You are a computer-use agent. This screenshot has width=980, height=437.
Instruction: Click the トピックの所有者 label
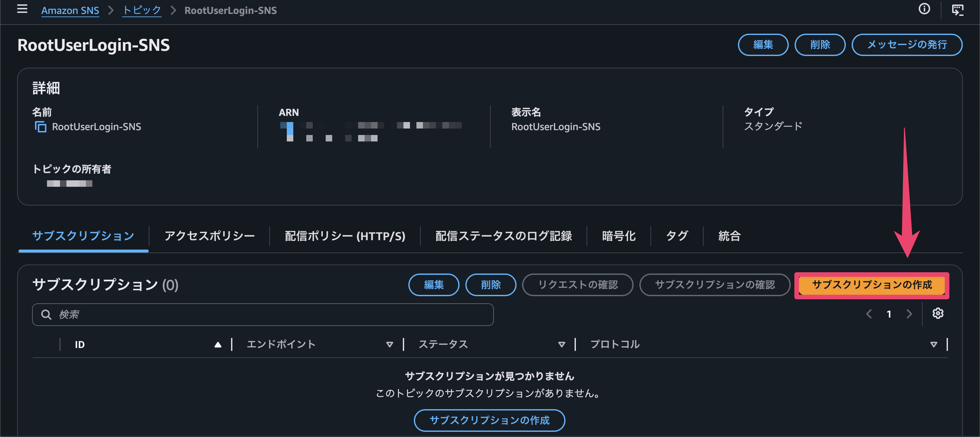coord(72,169)
